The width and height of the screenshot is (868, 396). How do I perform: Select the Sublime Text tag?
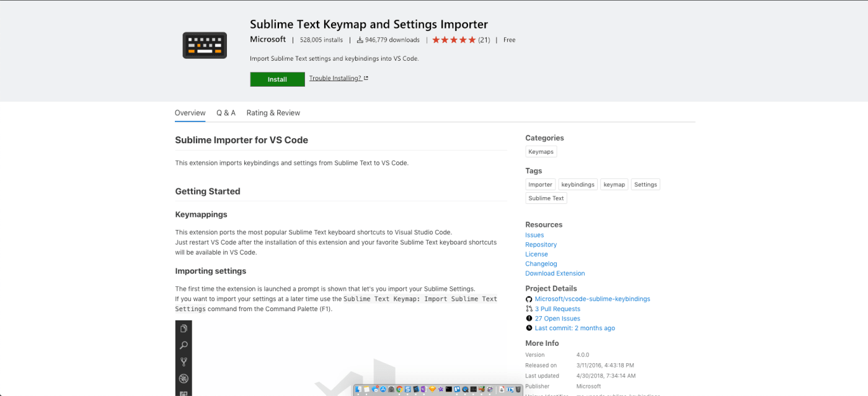(x=546, y=198)
